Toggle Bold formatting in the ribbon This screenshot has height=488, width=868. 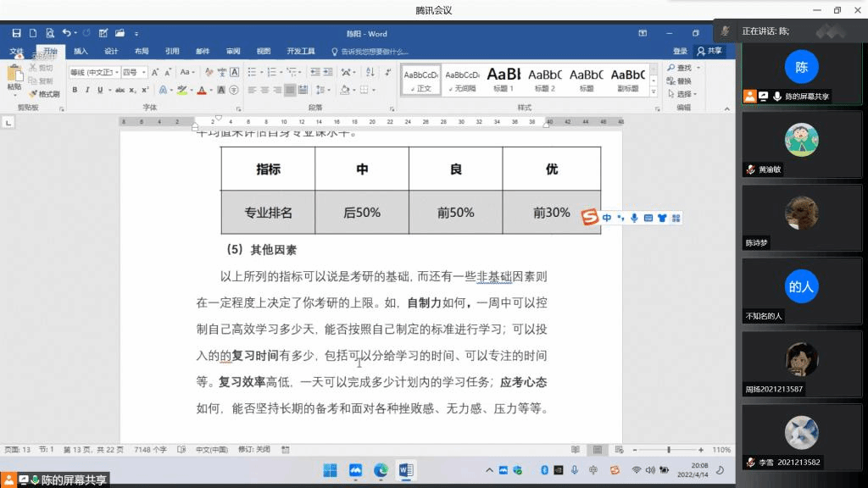[75, 90]
